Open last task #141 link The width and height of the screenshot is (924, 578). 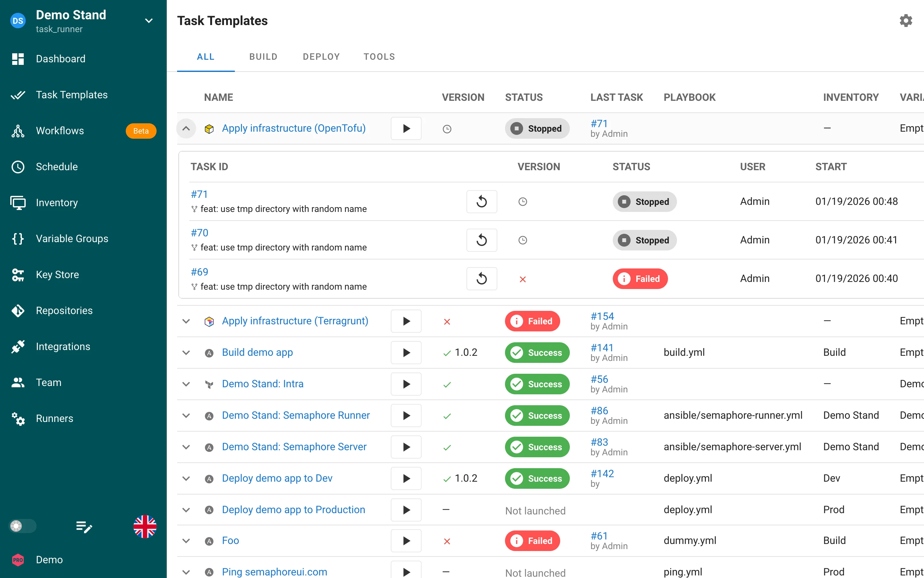point(602,347)
